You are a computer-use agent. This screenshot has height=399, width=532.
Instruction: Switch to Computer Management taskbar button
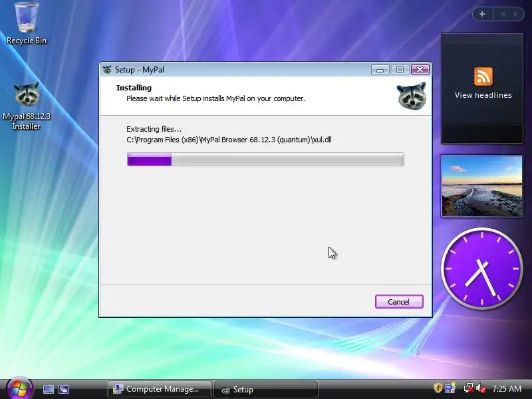tap(159, 389)
